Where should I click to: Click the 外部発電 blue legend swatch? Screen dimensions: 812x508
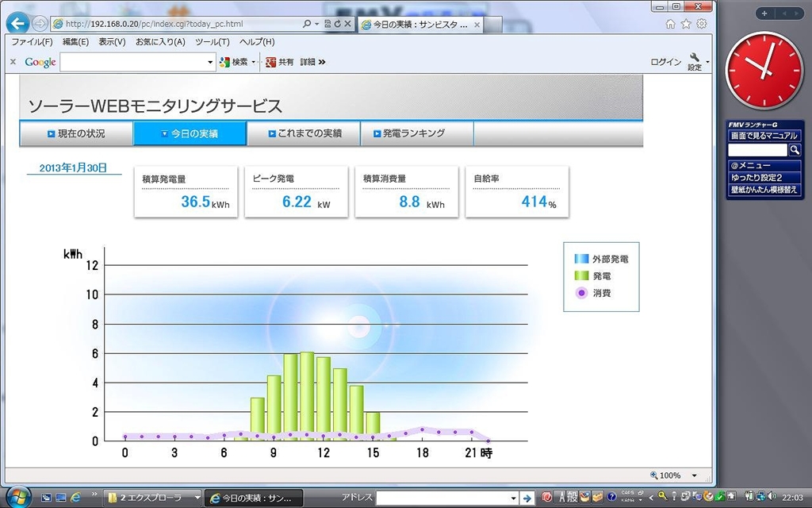[x=581, y=259]
